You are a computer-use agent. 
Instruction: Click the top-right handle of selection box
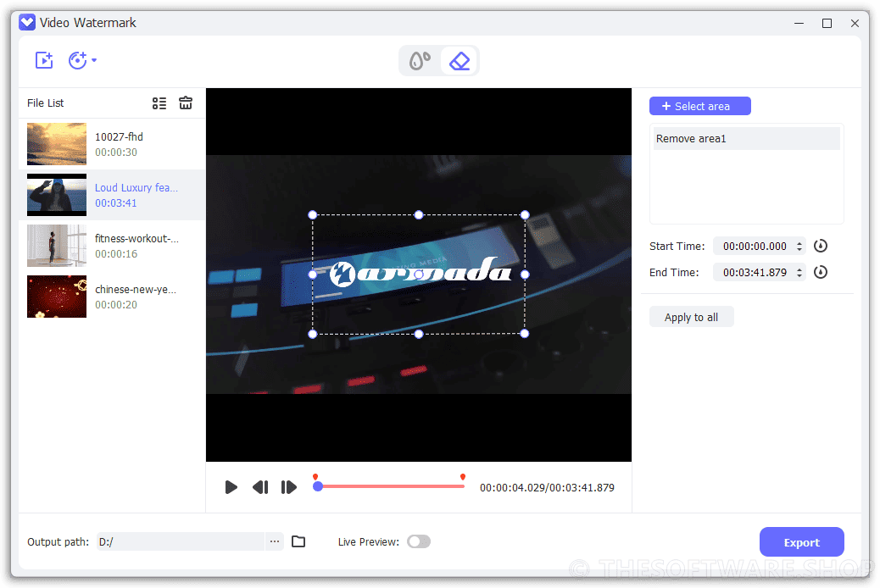click(x=525, y=215)
